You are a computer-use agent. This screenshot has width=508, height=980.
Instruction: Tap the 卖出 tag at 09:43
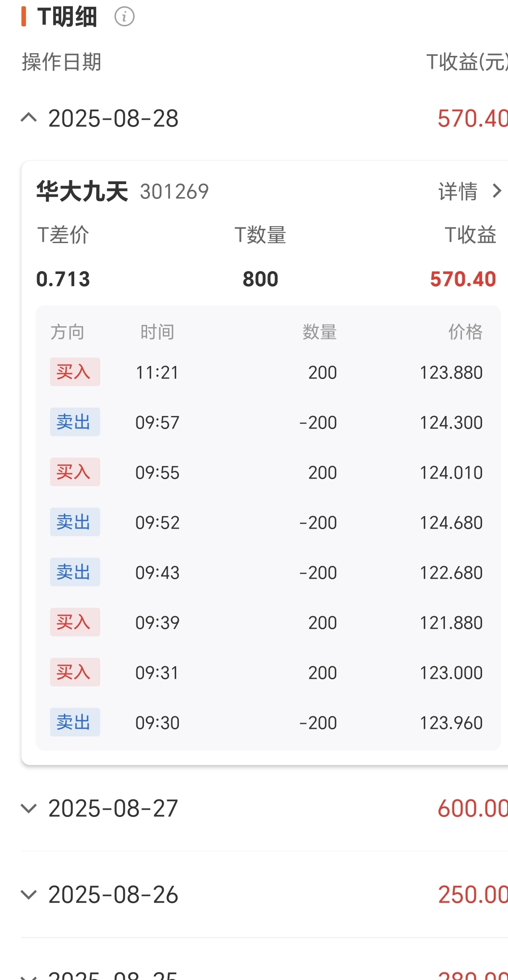tap(75, 572)
